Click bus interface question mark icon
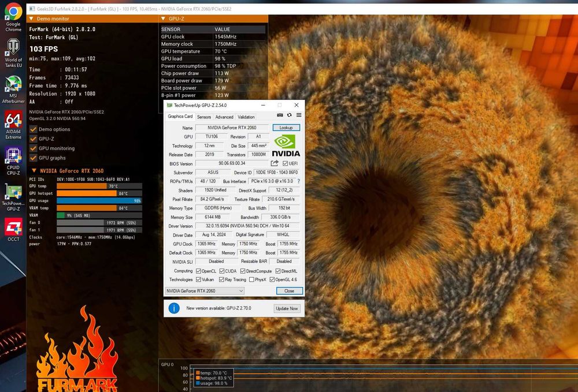578x392 pixels. pyautogui.click(x=299, y=181)
